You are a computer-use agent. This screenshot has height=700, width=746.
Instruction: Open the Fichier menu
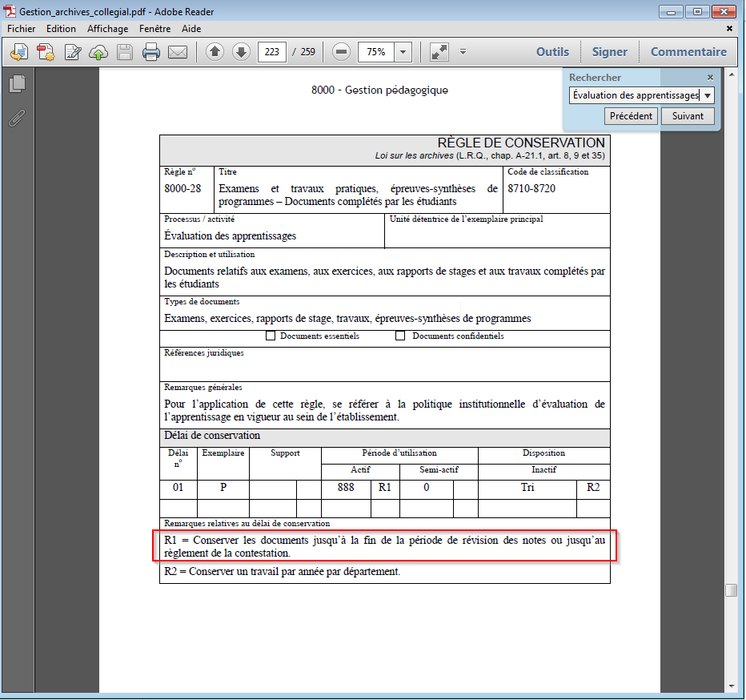[x=22, y=29]
